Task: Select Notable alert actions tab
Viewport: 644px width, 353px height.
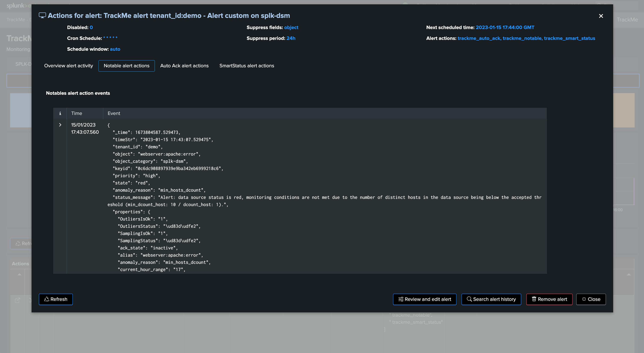Action: (127, 66)
